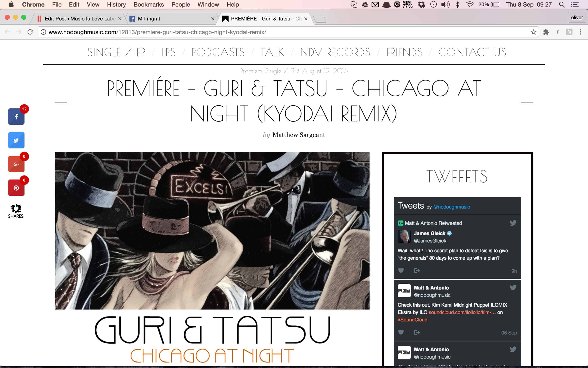Switch to Mil-mgmt Facebook tab

170,19
